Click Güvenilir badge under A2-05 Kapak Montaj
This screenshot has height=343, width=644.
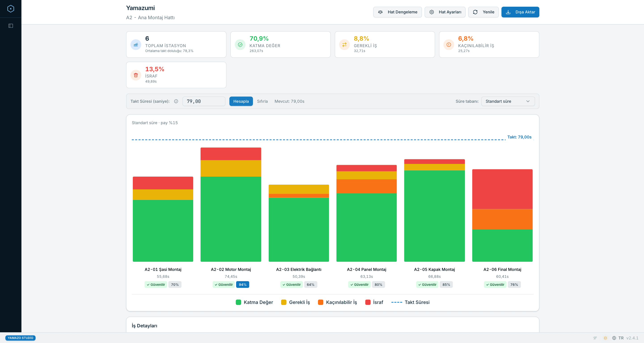pyautogui.click(x=427, y=284)
